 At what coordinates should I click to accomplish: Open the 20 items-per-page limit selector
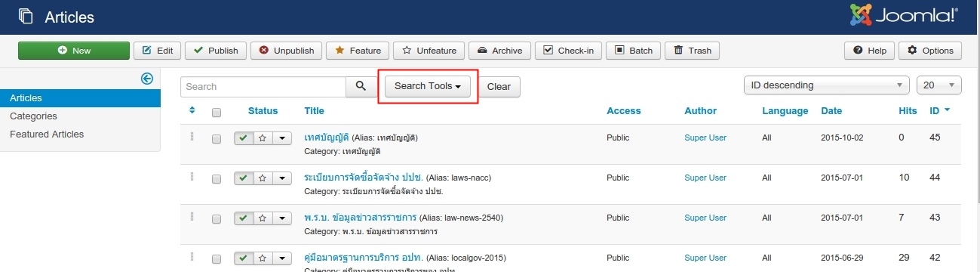point(939,85)
